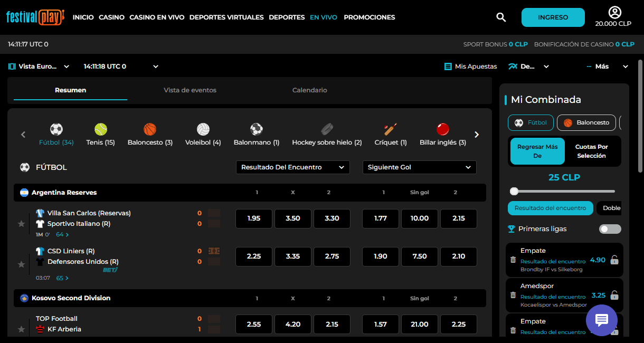Click the Festival Play logo
This screenshot has height=343, width=644.
pos(35,17)
